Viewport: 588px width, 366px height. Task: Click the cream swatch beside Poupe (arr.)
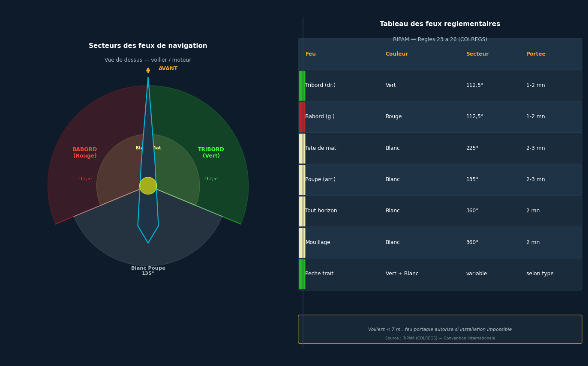(302, 180)
